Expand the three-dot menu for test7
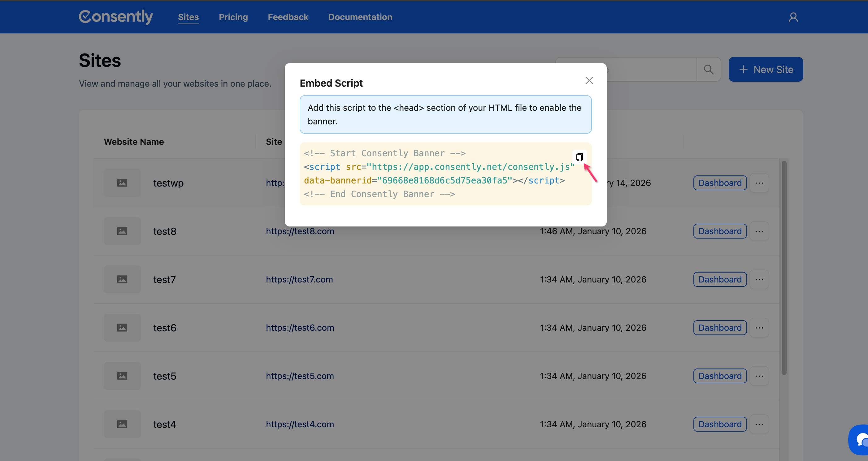Image resolution: width=868 pixels, height=461 pixels. click(759, 279)
